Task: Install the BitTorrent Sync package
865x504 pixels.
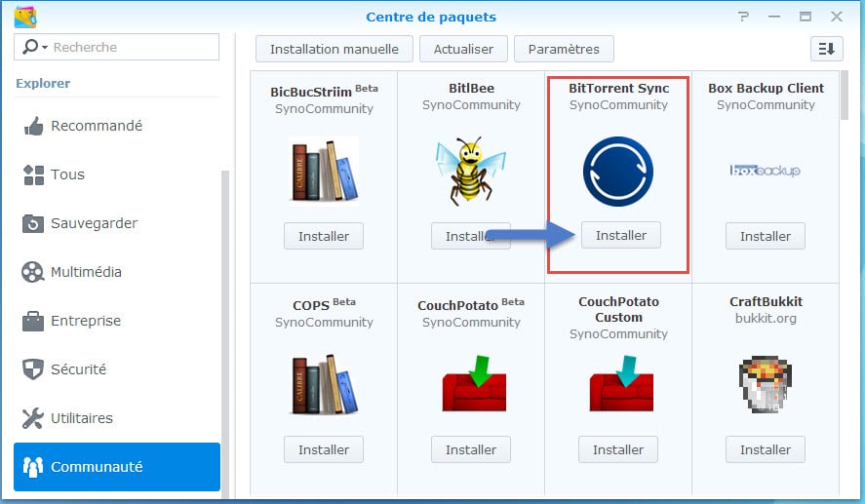Action: click(621, 236)
